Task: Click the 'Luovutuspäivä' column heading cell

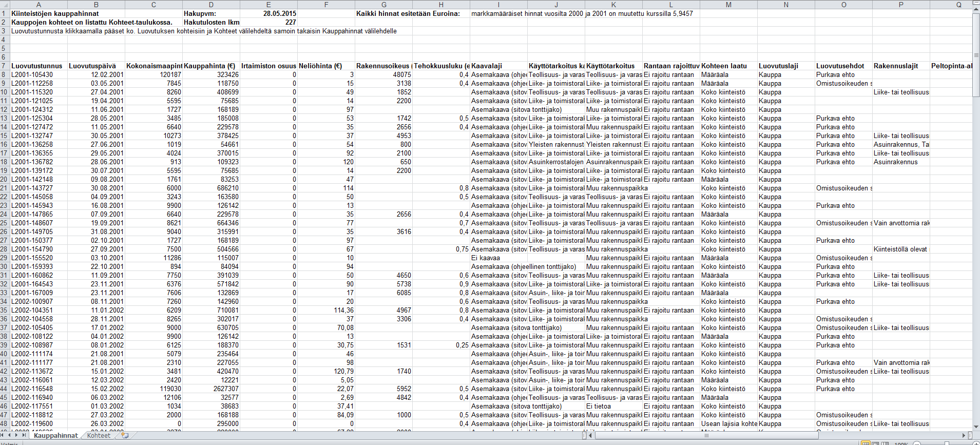Action: click(96, 66)
